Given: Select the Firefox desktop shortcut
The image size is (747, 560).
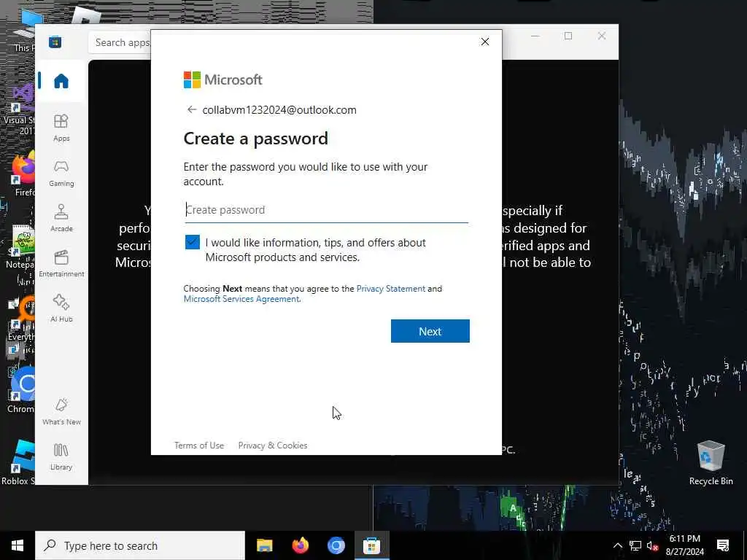Looking at the screenshot, I should (21, 174).
